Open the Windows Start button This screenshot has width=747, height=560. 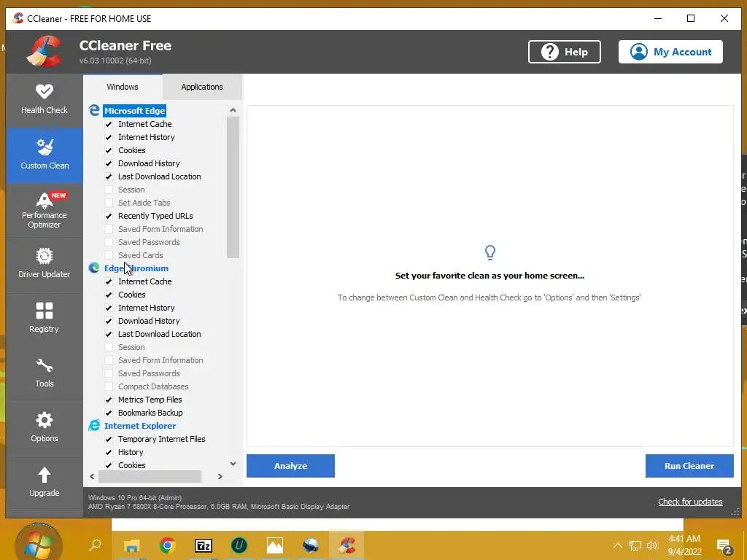[x=39, y=544]
